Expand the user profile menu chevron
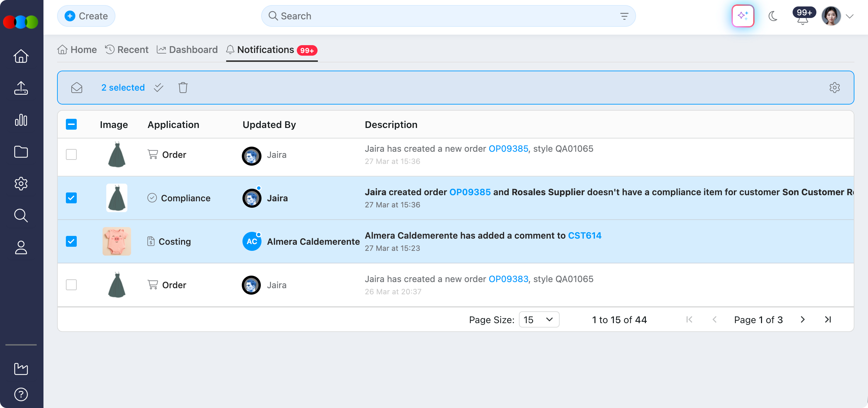The height and width of the screenshot is (408, 868). pos(850,16)
